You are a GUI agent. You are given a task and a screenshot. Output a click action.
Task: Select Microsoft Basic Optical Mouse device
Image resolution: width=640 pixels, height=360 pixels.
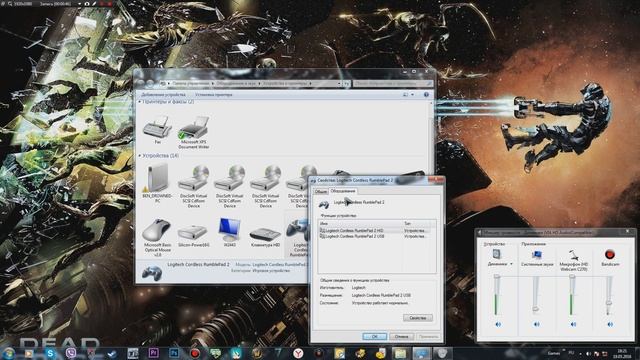click(157, 238)
